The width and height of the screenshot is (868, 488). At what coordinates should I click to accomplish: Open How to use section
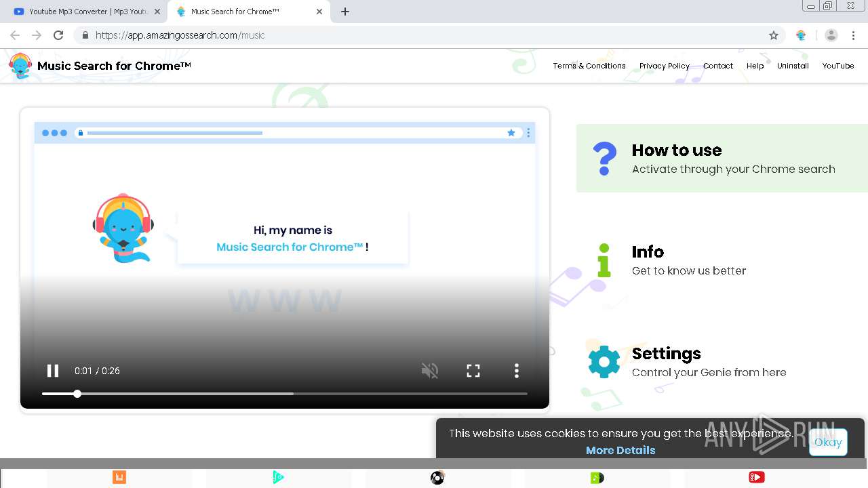click(x=722, y=158)
